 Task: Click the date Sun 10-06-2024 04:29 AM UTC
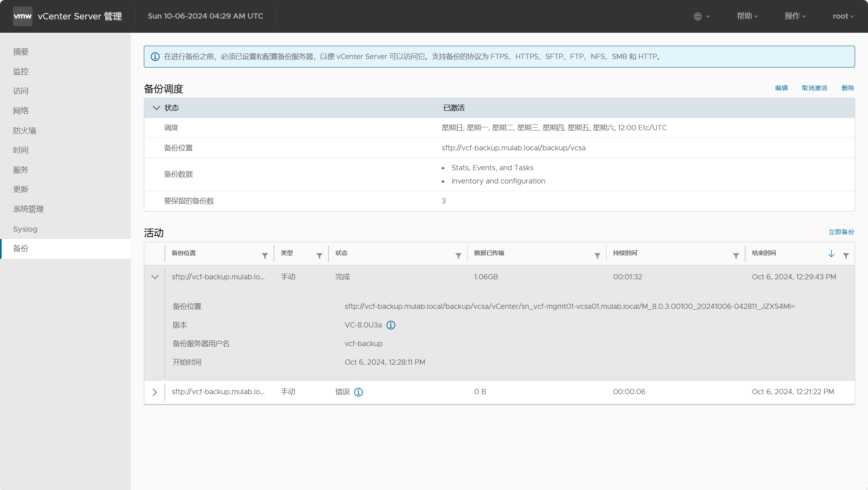click(205, 16)
